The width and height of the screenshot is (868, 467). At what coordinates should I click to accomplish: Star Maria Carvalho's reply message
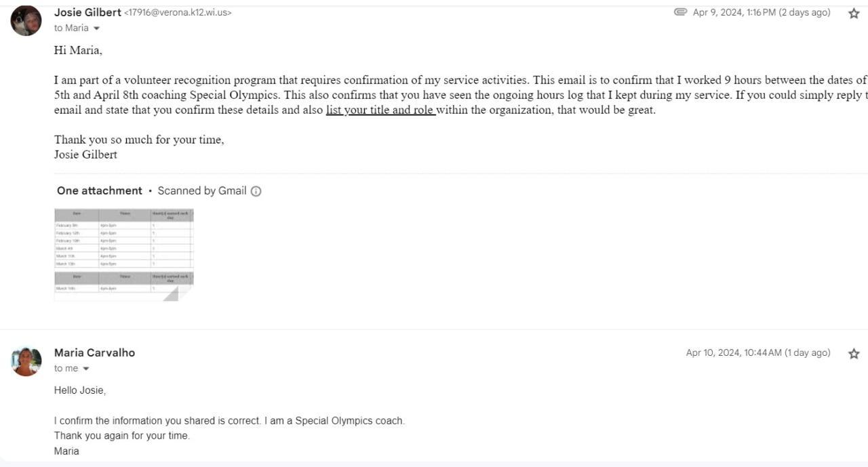pyautogui.click(x=854, y=354)
